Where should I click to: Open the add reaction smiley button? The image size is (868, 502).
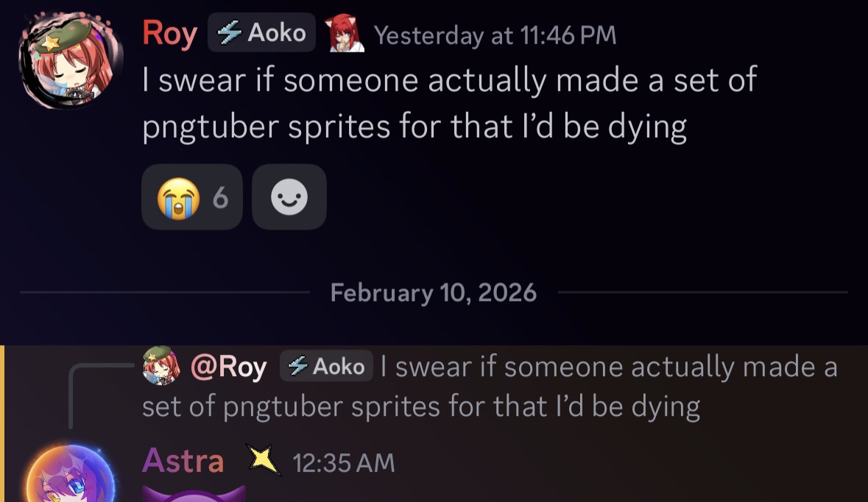pos(289,197)
